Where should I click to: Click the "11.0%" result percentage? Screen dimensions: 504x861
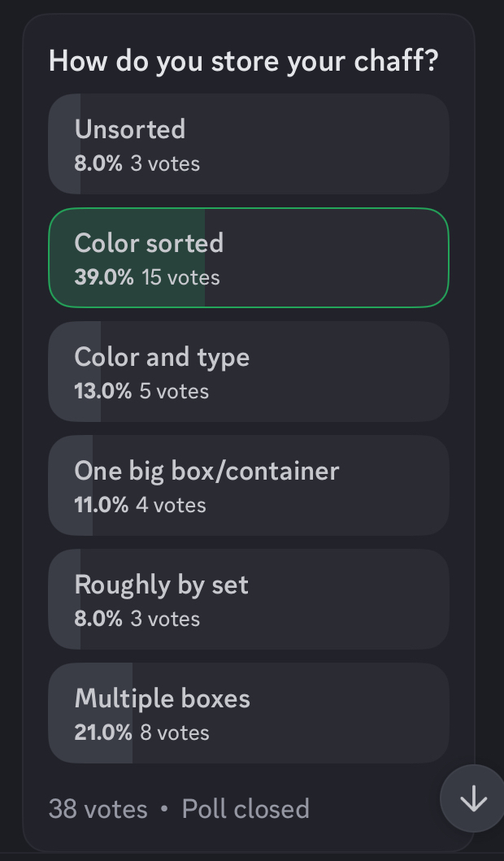102,505
